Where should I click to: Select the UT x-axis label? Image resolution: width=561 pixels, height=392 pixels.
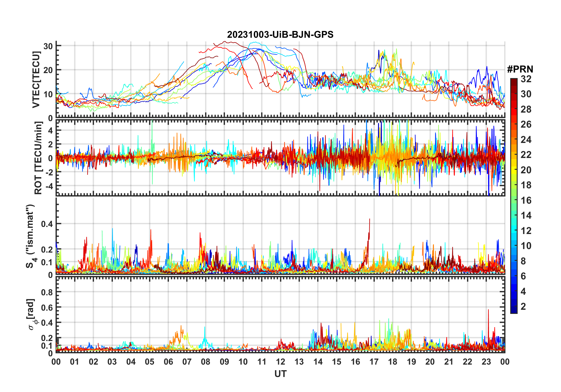[x=280, y=374]
